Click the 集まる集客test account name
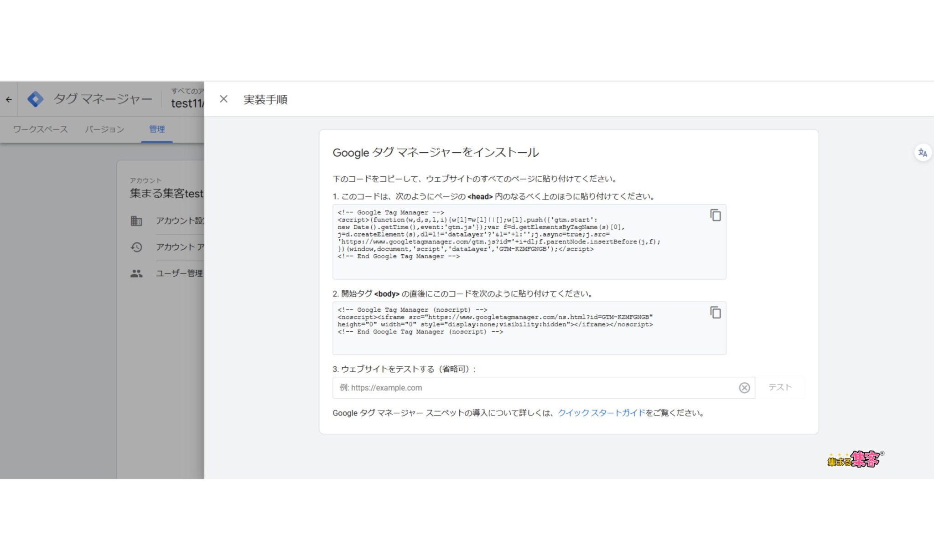The height and width of the screenshot is (560, 934). point(166,193)
